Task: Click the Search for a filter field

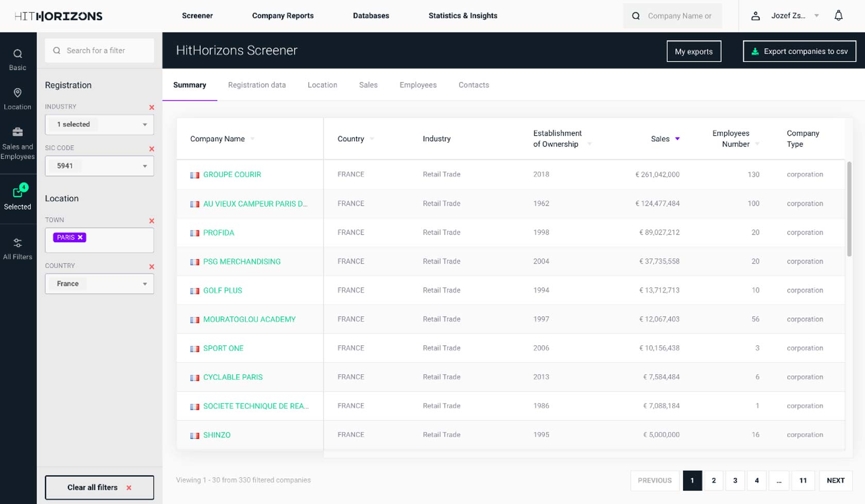Action: (x=99, y=51)
